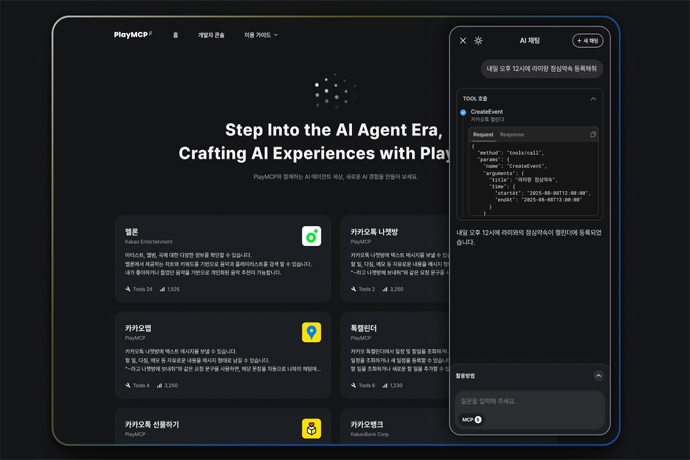Expand the 활용방법 section chevron
Screen dimensions: 690x460
tap(598, 376)
